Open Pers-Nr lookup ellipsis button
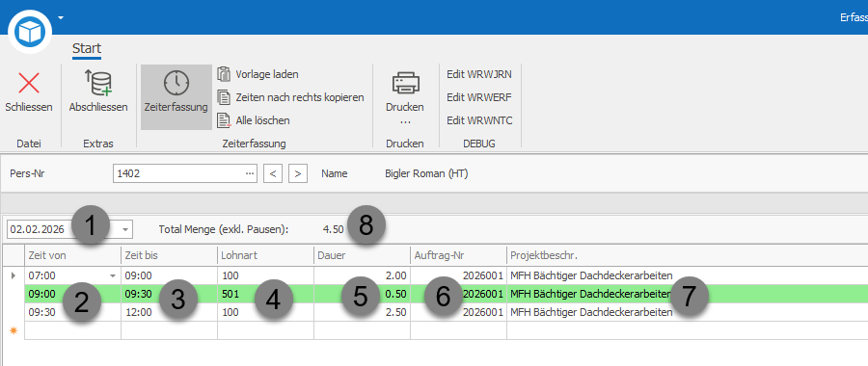The image size is (868, 366). pyautogui.click(x=250, y=173)
